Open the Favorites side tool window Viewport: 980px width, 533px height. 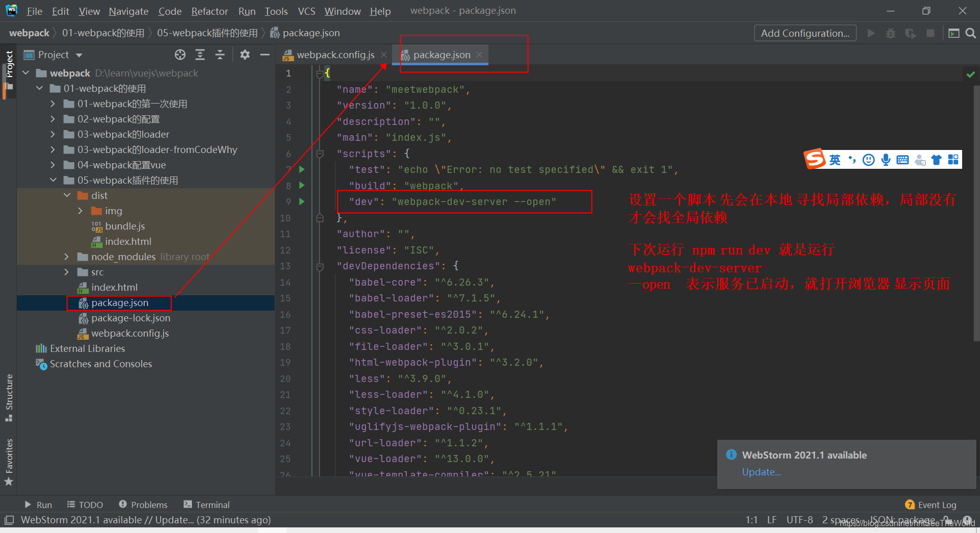[9, 462]
